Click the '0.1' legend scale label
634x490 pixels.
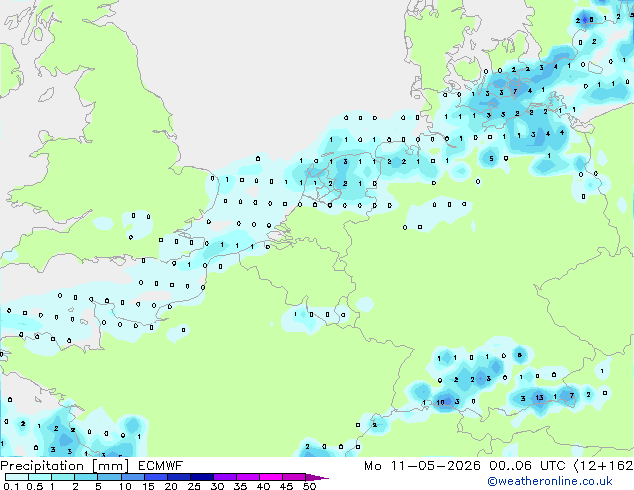pos(11,486)
